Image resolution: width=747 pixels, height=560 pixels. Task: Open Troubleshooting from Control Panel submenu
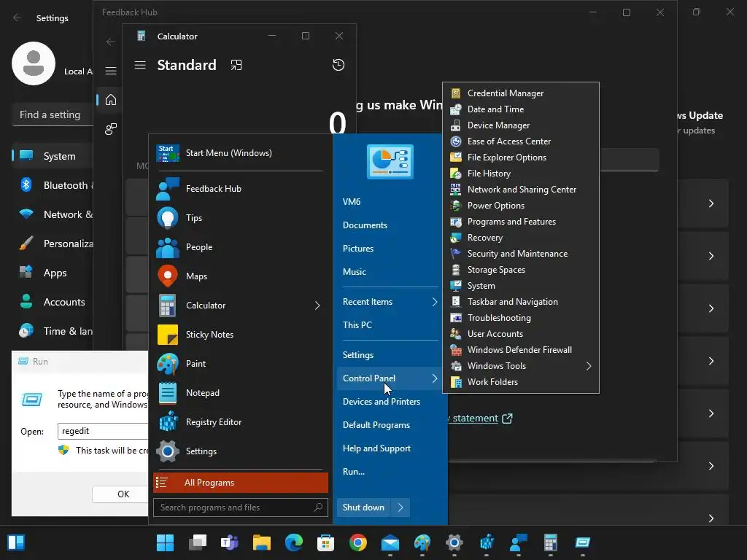[x=521, y=318]
